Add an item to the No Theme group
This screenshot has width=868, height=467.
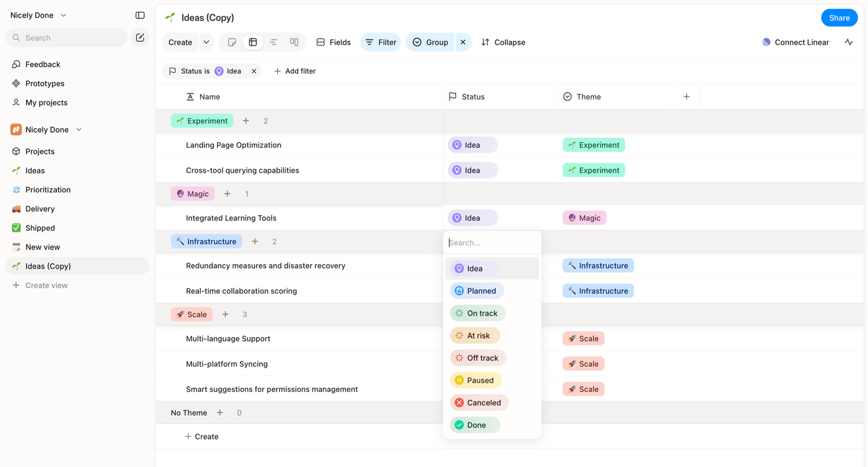tap(220, 413)
